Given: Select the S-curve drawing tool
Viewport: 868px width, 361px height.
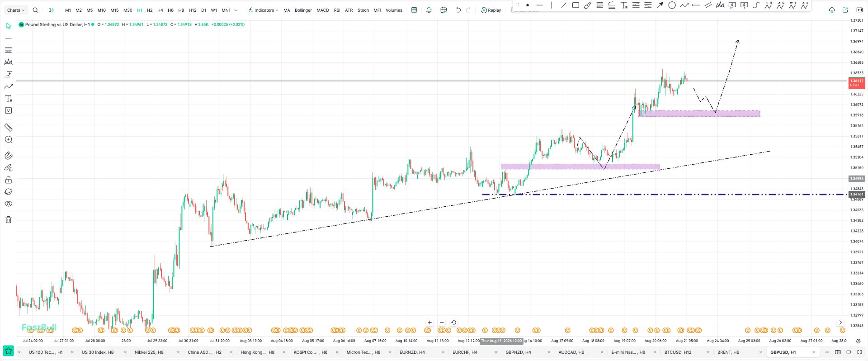Looking at the screenshot, I should click(x=756, y=5).
